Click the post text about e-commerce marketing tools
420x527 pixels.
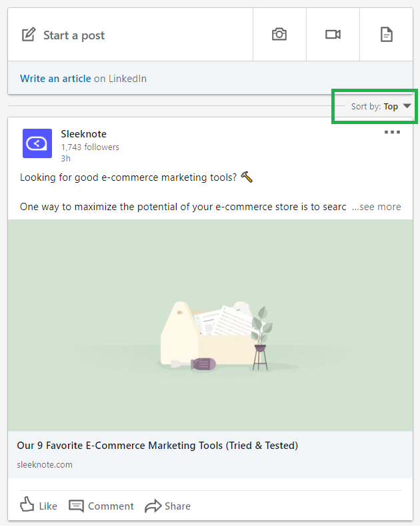pos(130,177)
